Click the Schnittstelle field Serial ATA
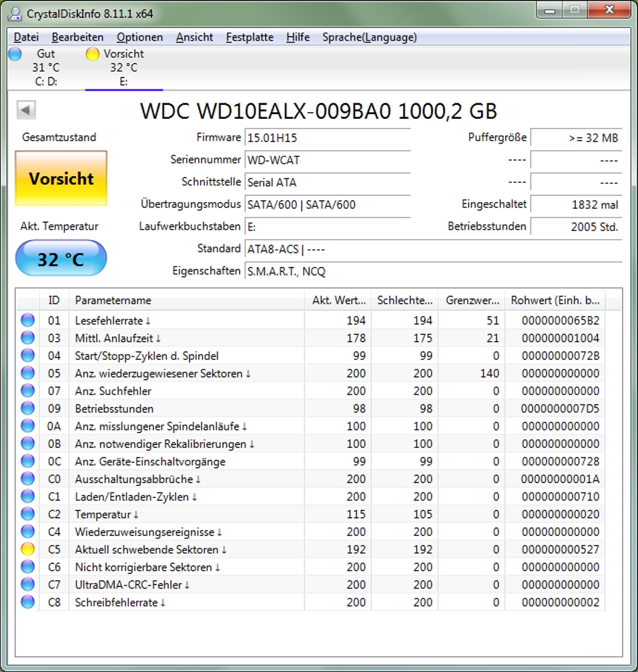 pos(328,183)
